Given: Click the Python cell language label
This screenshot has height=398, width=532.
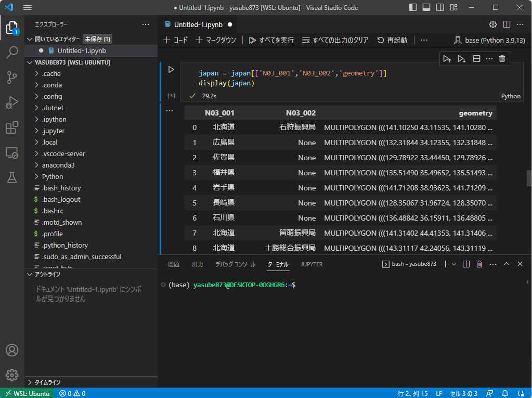Looking at the screenshot, I should pos(511,96).
